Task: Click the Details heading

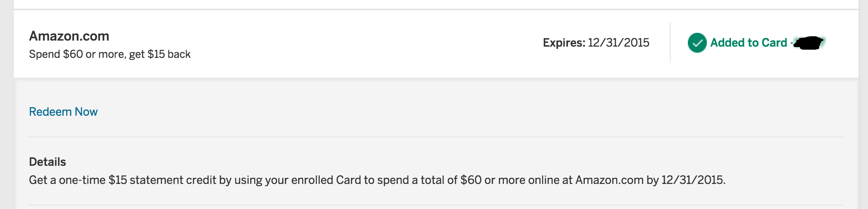Action: click(47, 162)
